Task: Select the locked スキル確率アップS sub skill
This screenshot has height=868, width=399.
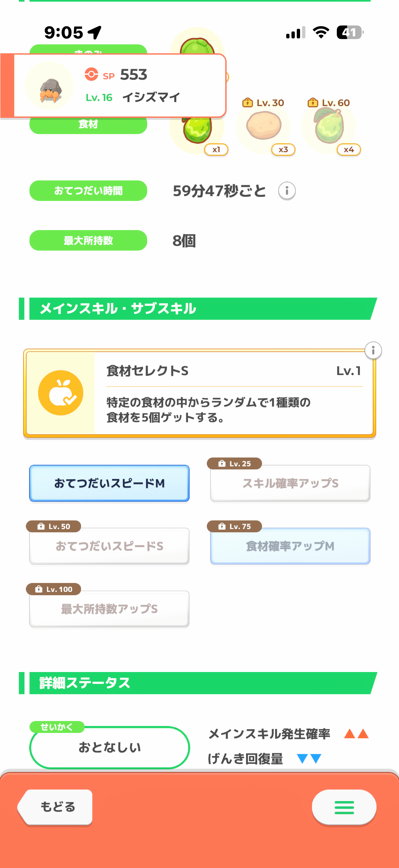Action: pyautogui.click(x=290, y=483)
